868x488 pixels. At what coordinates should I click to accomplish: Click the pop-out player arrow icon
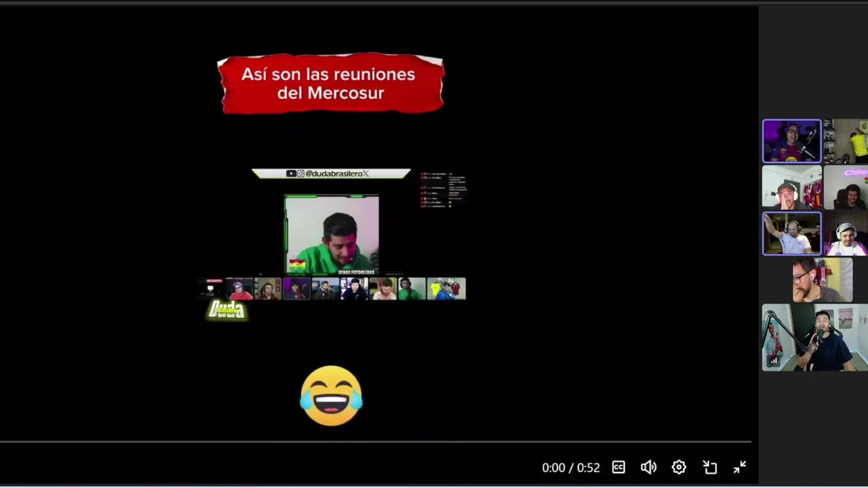click(710, 467)
